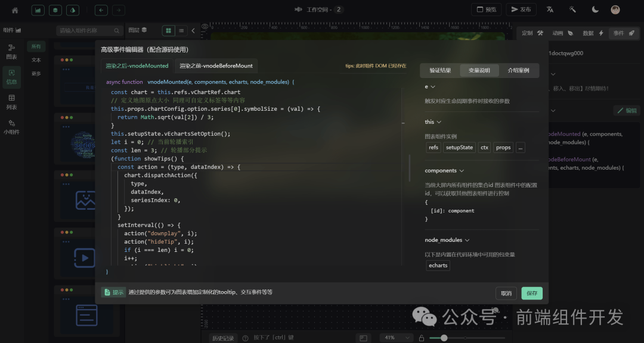Screen dimensions: 644x343
Task: Open the 历史记录 history button
Action: click(x=223, y=338)
